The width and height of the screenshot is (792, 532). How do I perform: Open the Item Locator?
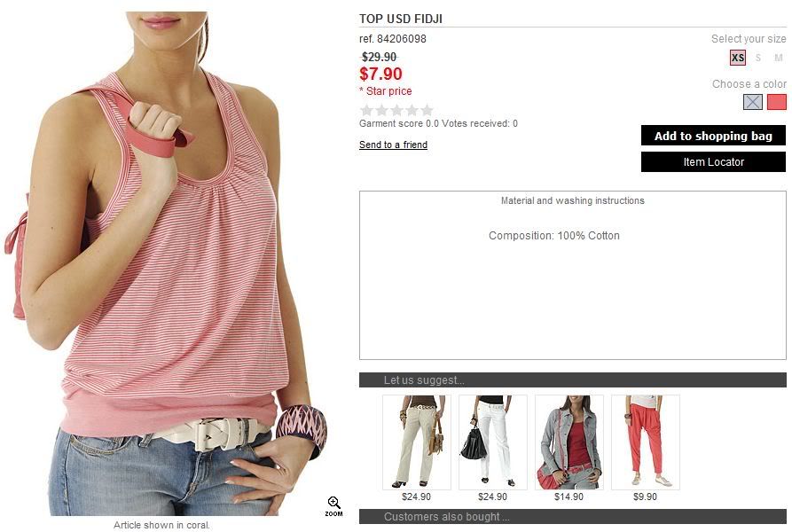pos(713,162)
